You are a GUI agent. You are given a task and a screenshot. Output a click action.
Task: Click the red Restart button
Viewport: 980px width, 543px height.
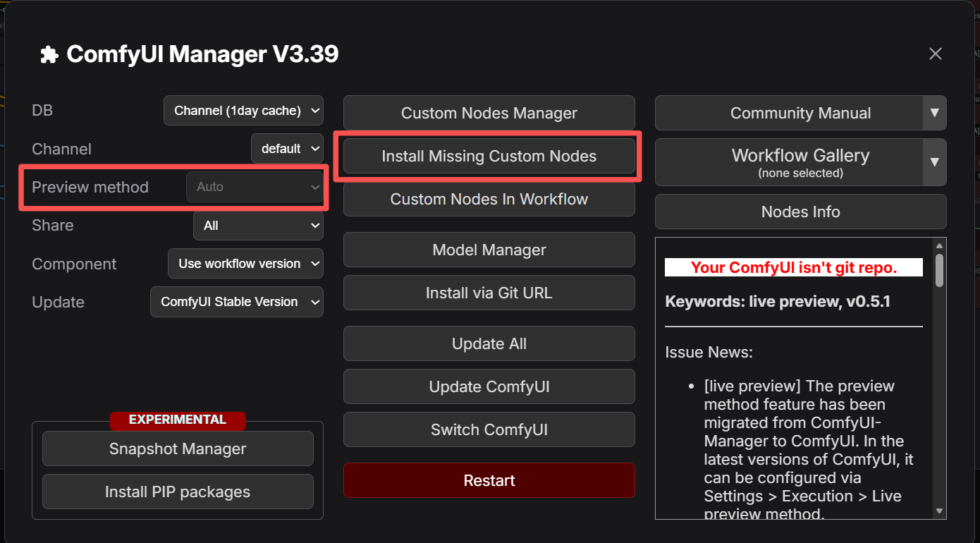click(x=489, y=480)
